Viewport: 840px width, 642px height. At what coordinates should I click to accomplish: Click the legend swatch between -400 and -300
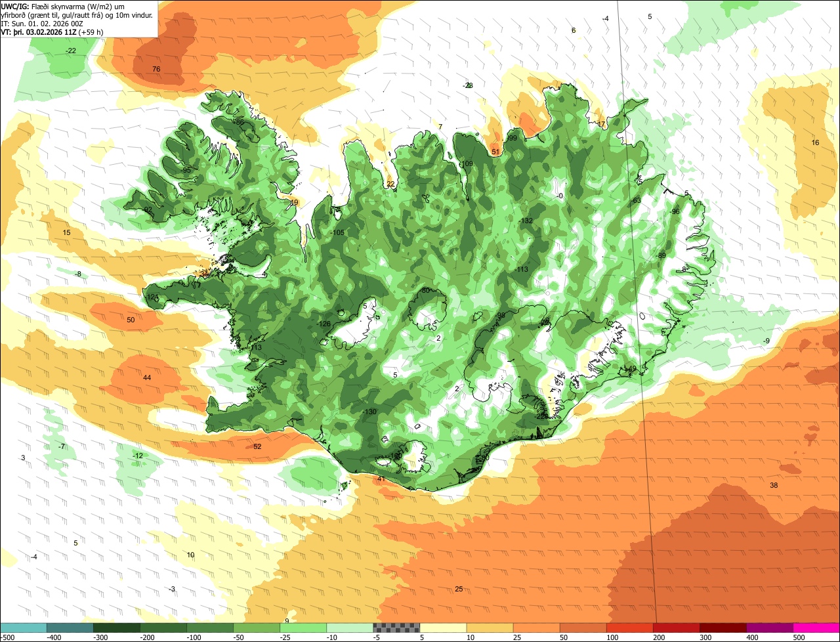point(70,628)
